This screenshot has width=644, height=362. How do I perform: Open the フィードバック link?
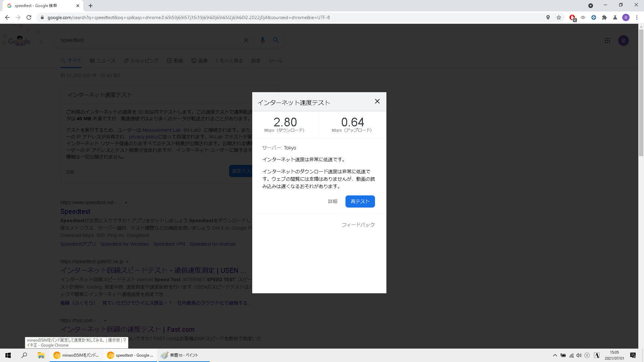[x=358, y=225]
